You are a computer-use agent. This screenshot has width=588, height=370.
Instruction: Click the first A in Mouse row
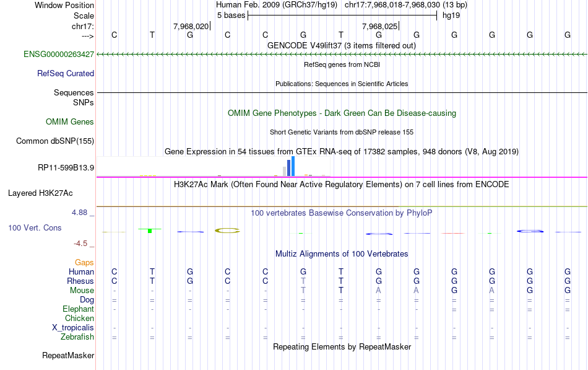click(378, 291)
